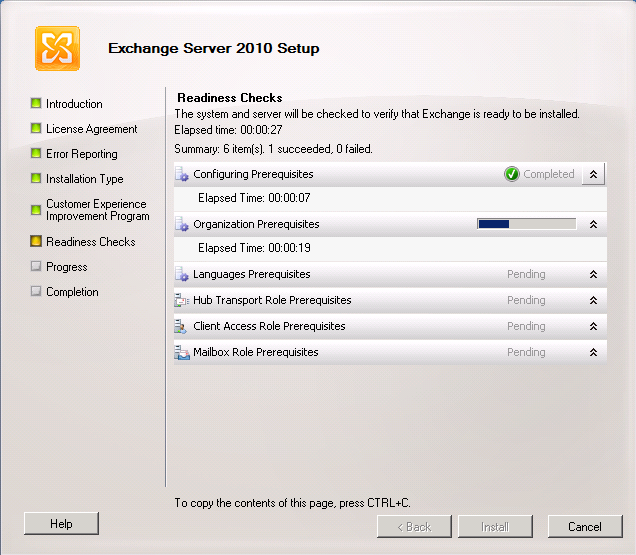Collapse the Configuring Prerequisites section

(593, 174)
